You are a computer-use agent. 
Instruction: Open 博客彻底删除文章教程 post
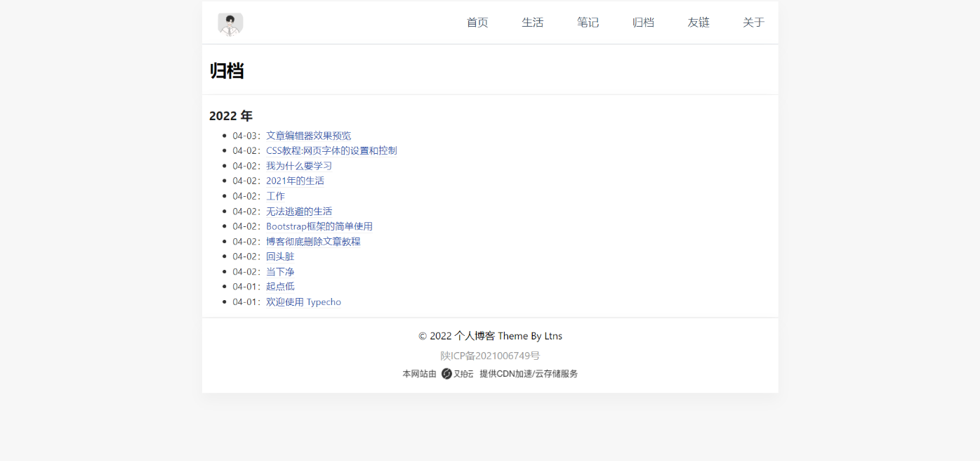pos(313,242)
